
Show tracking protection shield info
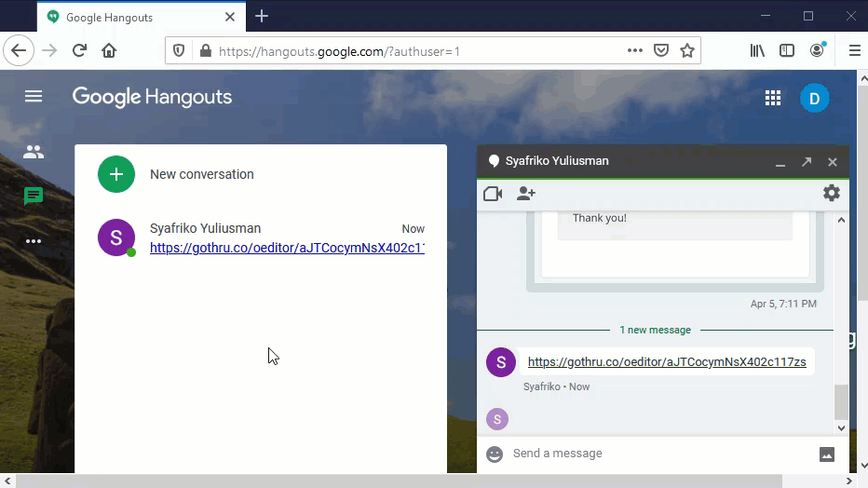click(x=179, y=51)
